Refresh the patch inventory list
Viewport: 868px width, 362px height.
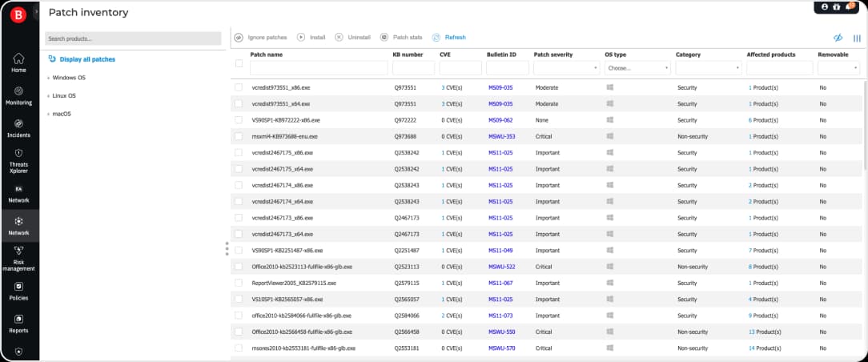(449, 37)
